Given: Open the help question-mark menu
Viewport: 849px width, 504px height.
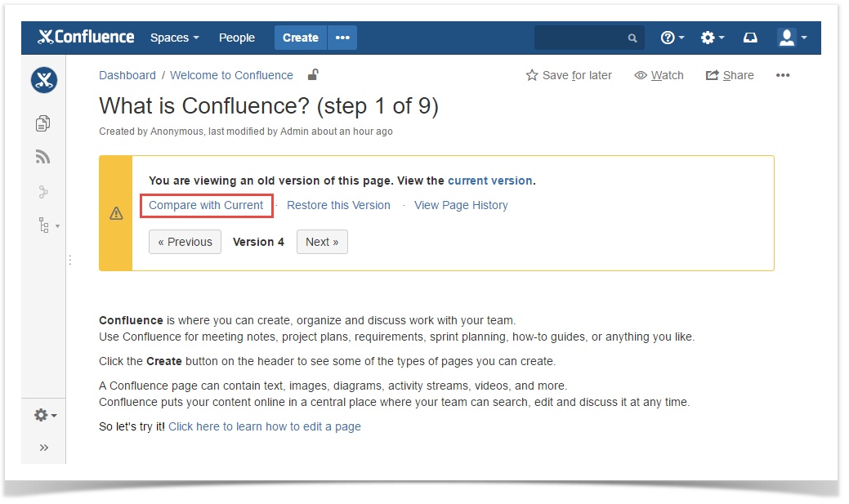Looking at the screenshot, I should pos(672,38).
